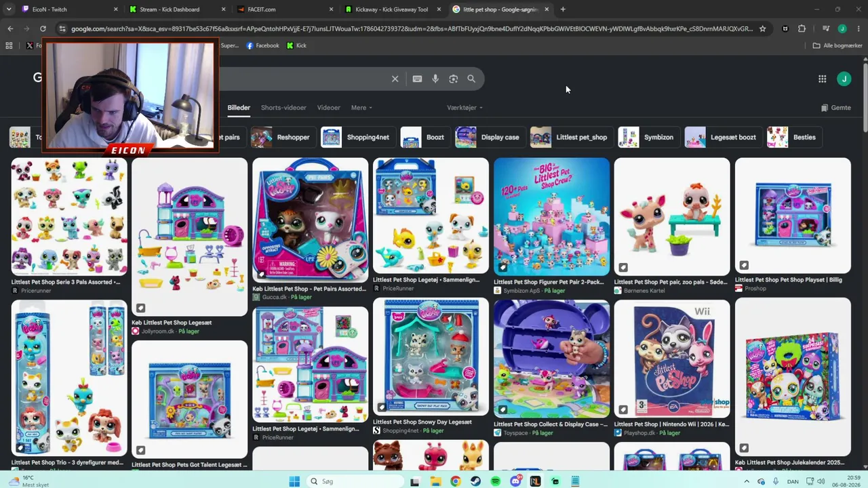Select the Videoer search tab
The height and width of the screenshot is (488, 868).
click(329, 108)
